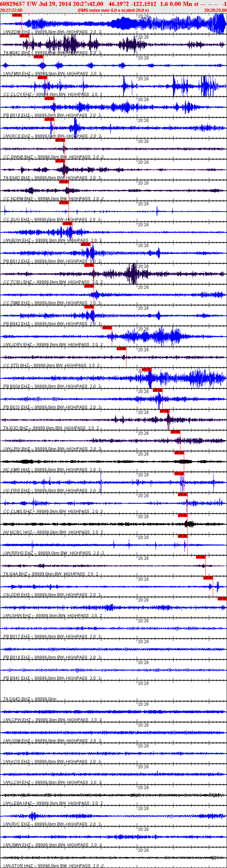Image resolution: width=227 pixels, height=868 pixels.
Task: Select the red pick marker on the PB.B019 trace
Action: click(x=49, y=98)
